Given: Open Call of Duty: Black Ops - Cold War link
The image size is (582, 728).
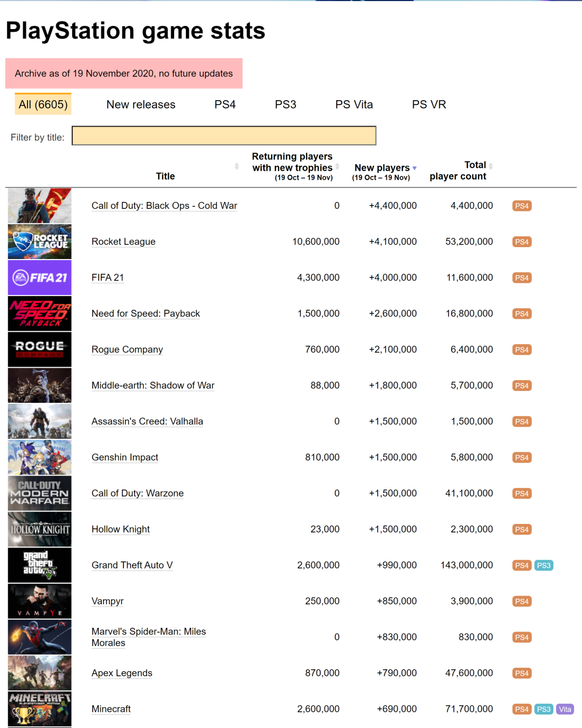Looking at the screenshot, I should pos(164,206).
